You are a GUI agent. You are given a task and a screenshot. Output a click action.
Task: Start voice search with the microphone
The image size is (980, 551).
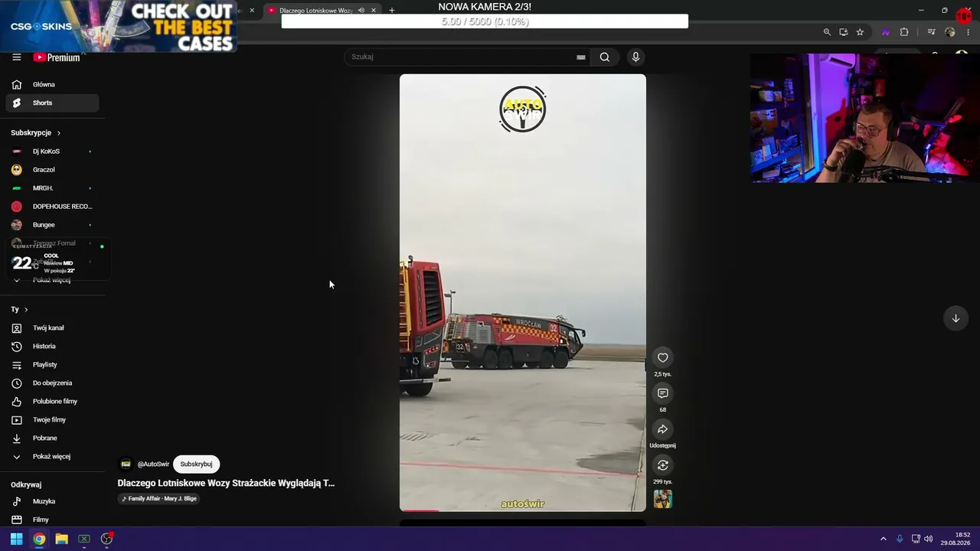coord(635,57)
